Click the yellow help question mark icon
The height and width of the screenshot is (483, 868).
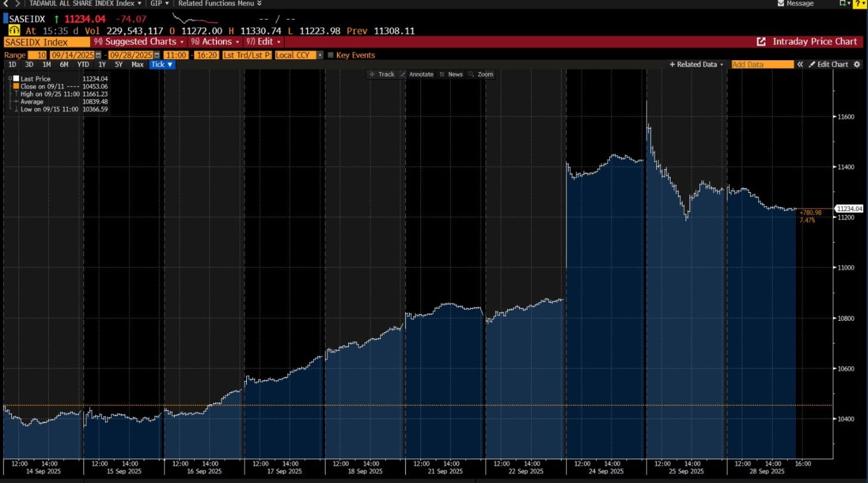(x=860, y=4)
